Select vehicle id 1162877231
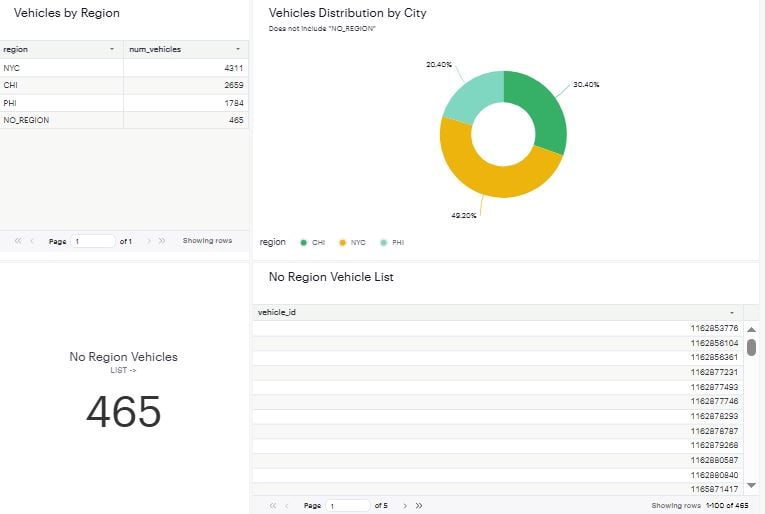 [714, 373]
